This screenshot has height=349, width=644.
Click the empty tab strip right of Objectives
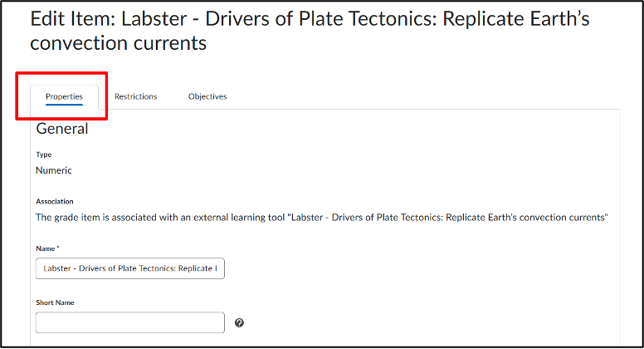(x=432, y=97)
